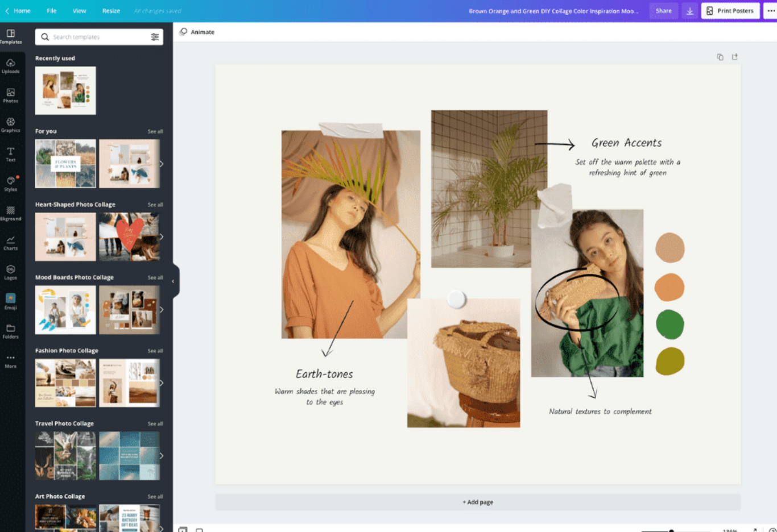Open the View menu

click(79, 10)
